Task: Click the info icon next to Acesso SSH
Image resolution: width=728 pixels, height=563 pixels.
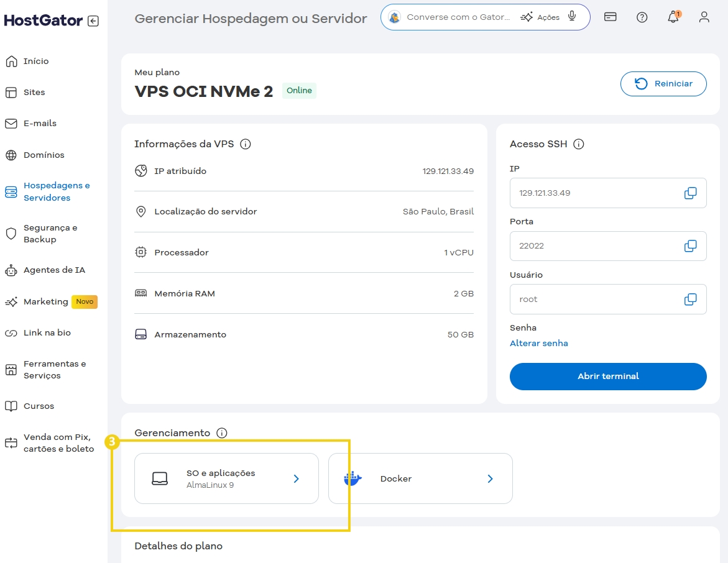Action: click(578, 144)
